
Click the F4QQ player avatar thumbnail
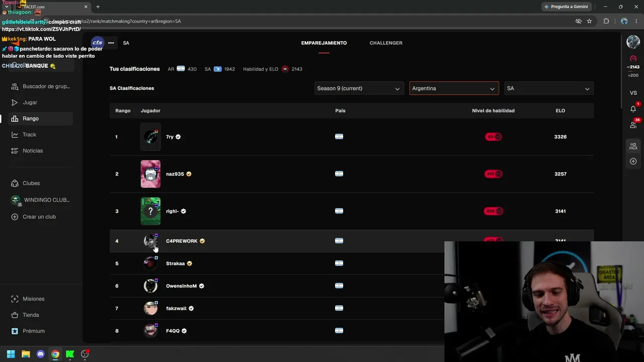150,331
